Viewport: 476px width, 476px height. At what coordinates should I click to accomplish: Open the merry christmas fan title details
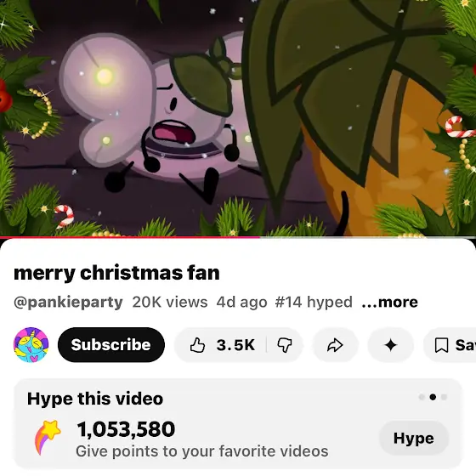click(x=116, y=273)
